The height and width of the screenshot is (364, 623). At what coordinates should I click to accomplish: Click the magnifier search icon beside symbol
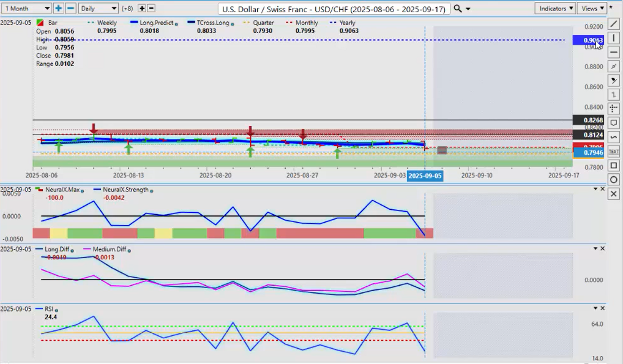tap(458, 9)
